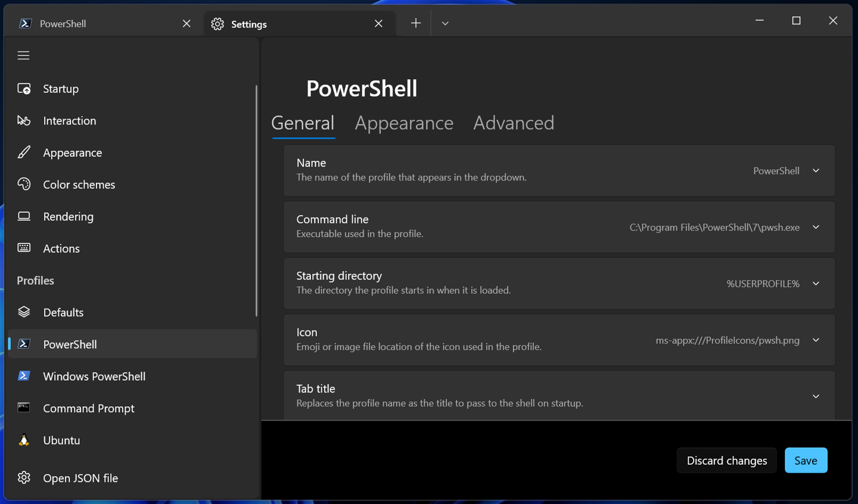The image size is (858, 504).
Task: Open the hamburger navigation menu
Action: [x=23, y=55]
